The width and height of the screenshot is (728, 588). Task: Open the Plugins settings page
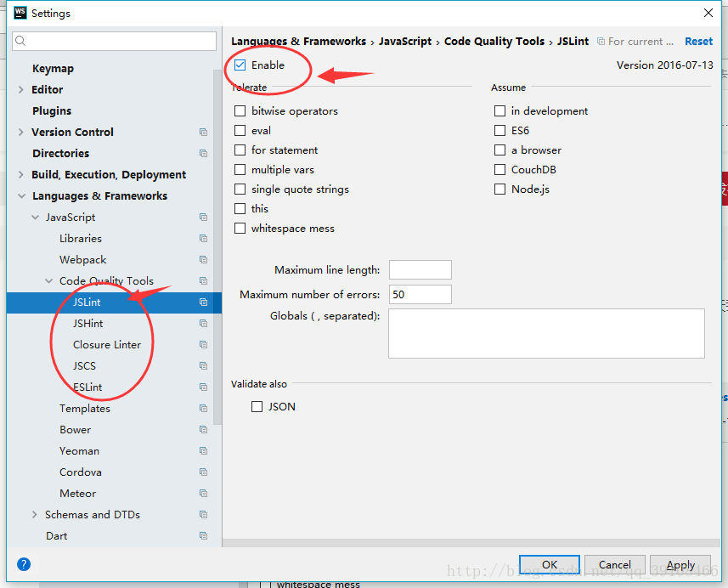(52, 111)
